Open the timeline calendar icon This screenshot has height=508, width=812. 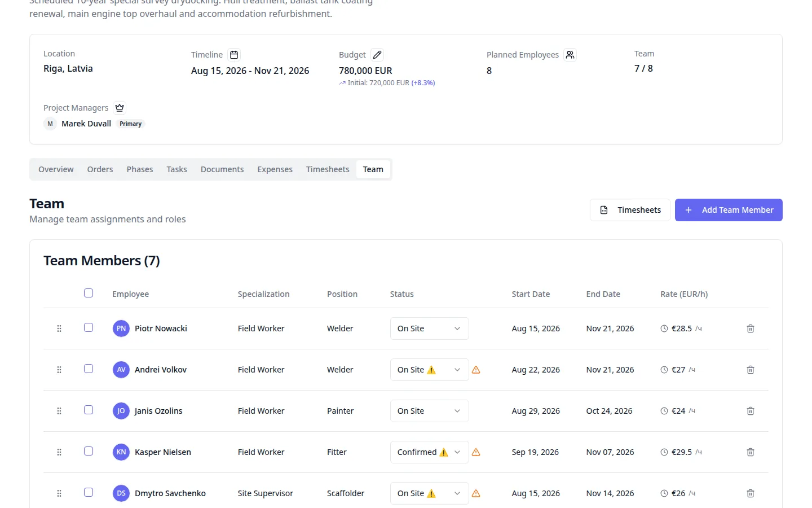point(234,55)
